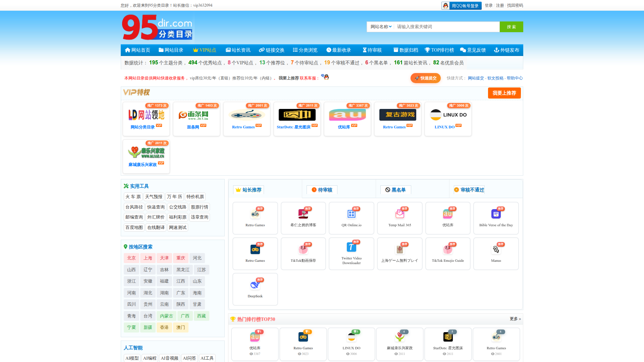The width and height of the screenshot is (644, 362).
Task: Click the QQ customer service penguin icon
Action: [325, 77]
